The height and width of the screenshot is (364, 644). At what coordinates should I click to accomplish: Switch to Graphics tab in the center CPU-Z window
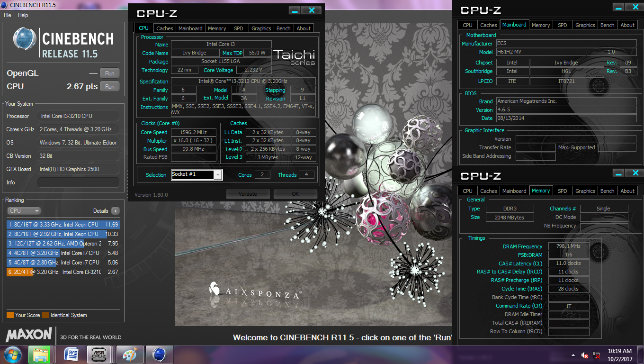[x=261, y=28]
